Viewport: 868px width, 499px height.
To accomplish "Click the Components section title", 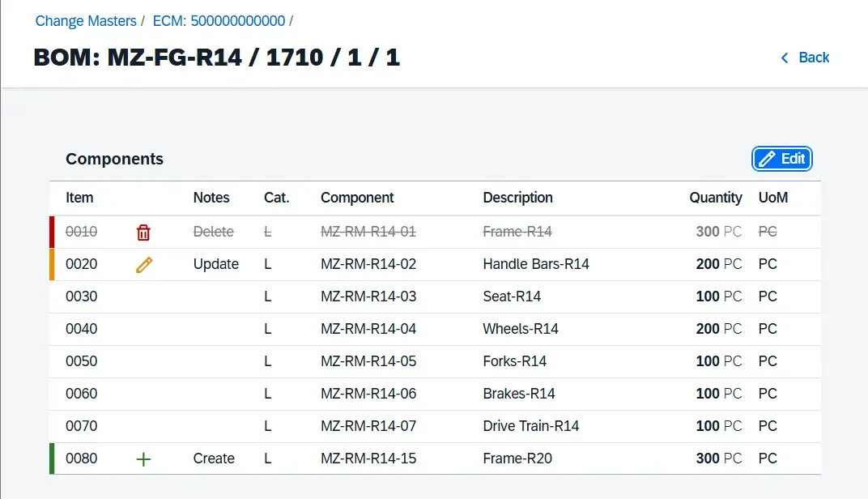I will coord(114,159).
